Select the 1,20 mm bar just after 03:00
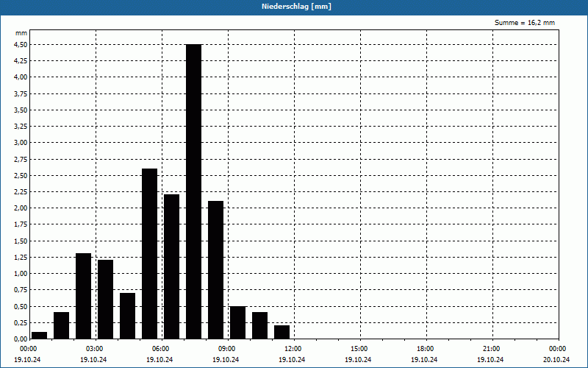 (105, 300)
